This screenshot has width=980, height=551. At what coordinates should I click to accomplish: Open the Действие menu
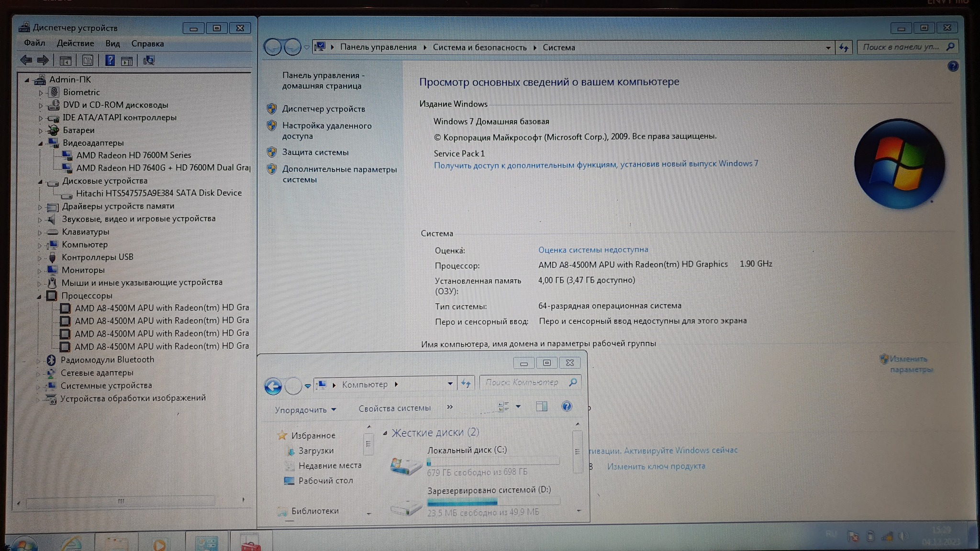75,44
